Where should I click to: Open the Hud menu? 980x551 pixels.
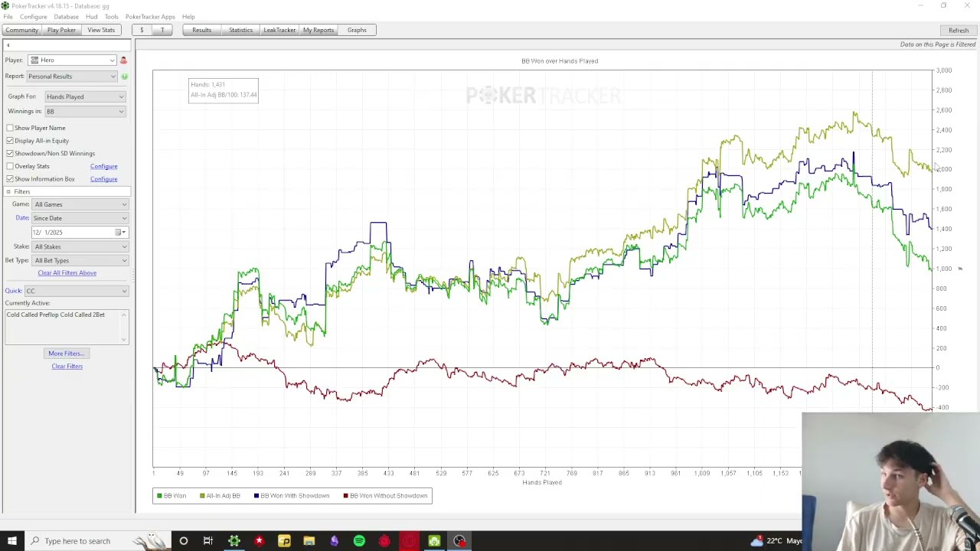pos(92,17)
